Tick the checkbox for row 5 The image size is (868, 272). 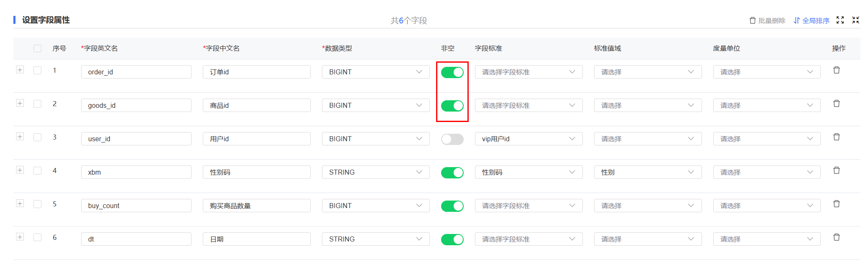click(x=38, y=204)
